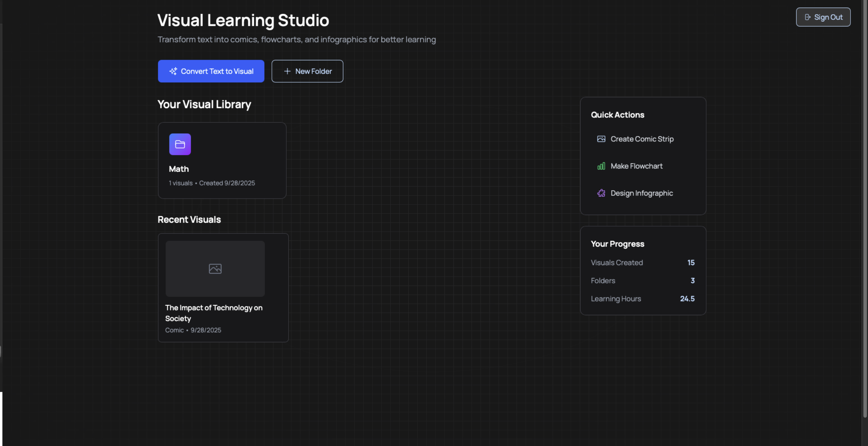Pick Design Infographic quick action
Screen dimensions: 868x446
641,193
